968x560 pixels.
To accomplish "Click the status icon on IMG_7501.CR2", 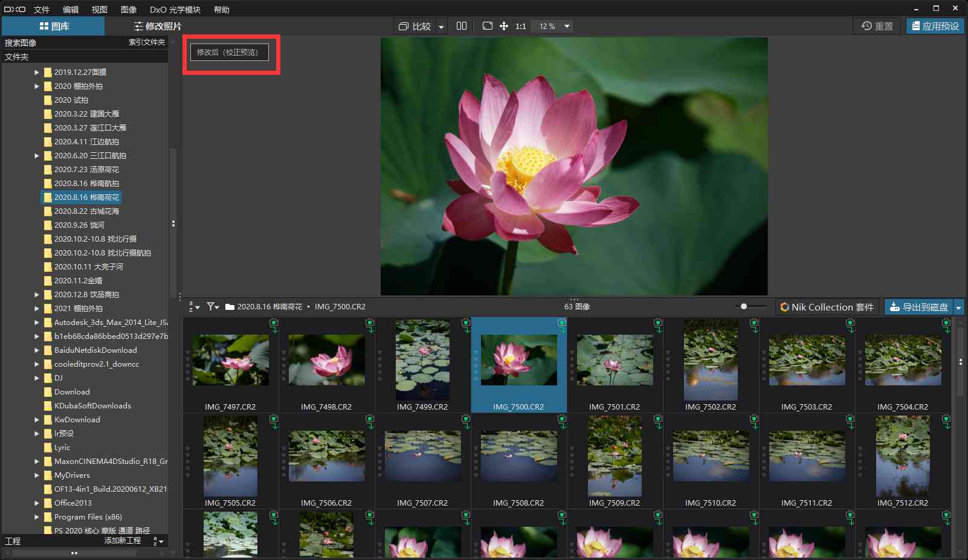I will (658, 326).
